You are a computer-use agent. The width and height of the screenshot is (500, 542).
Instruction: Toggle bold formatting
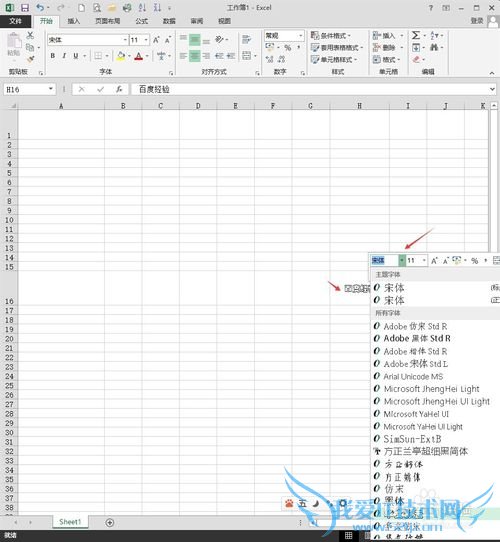click(x=53, y=56)
